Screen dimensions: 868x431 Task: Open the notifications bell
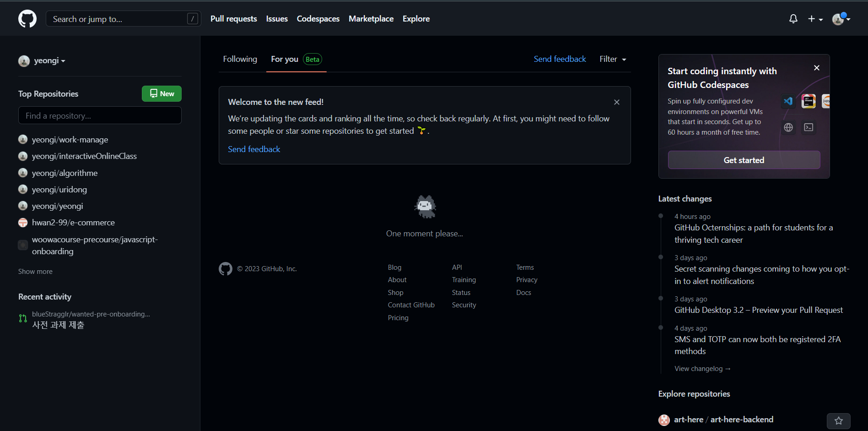pyautogui.click(x=793, y=19)
